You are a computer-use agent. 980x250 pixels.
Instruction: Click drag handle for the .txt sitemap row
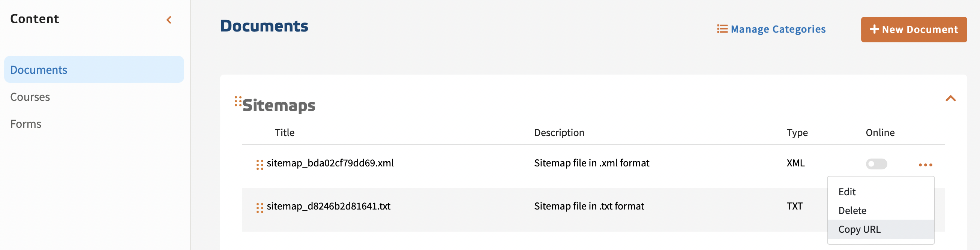point(260,207)
